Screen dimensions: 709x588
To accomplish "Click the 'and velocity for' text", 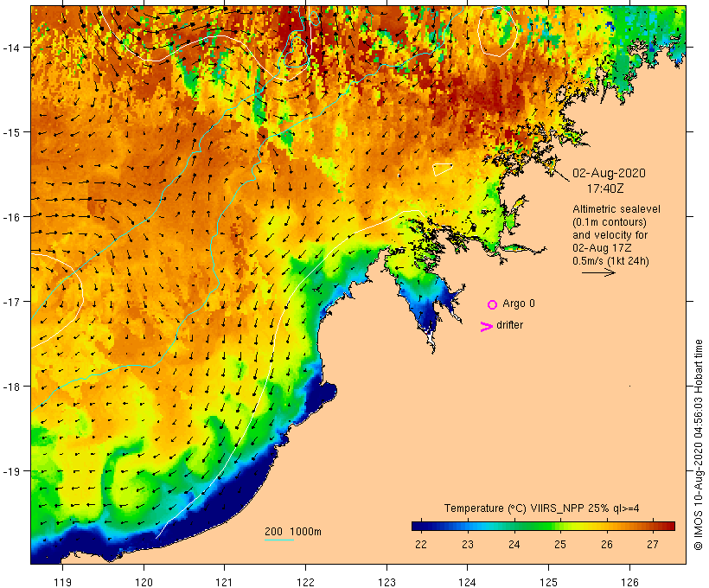I will pos(610,234).
